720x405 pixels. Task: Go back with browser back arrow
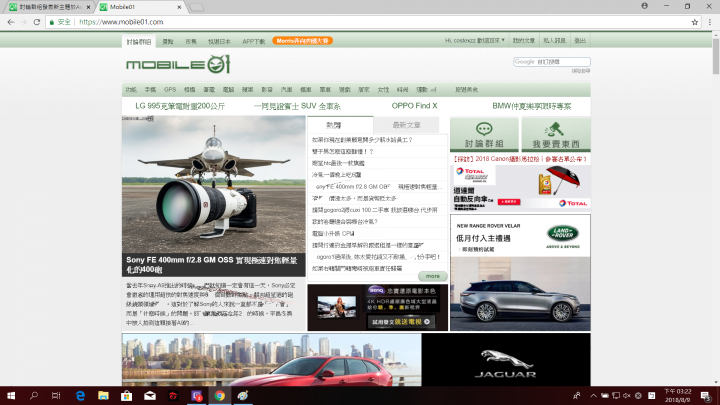click(11, 22)
